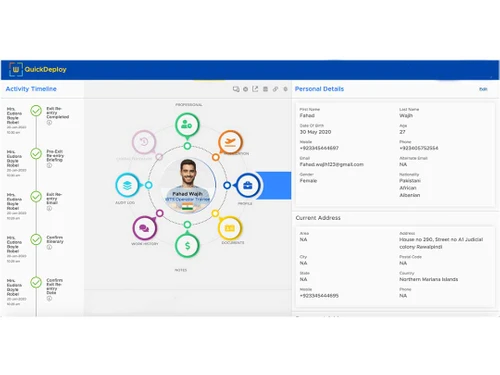
Task: Click the small dark blue node beside the briefcase
Action: [227, 185]
